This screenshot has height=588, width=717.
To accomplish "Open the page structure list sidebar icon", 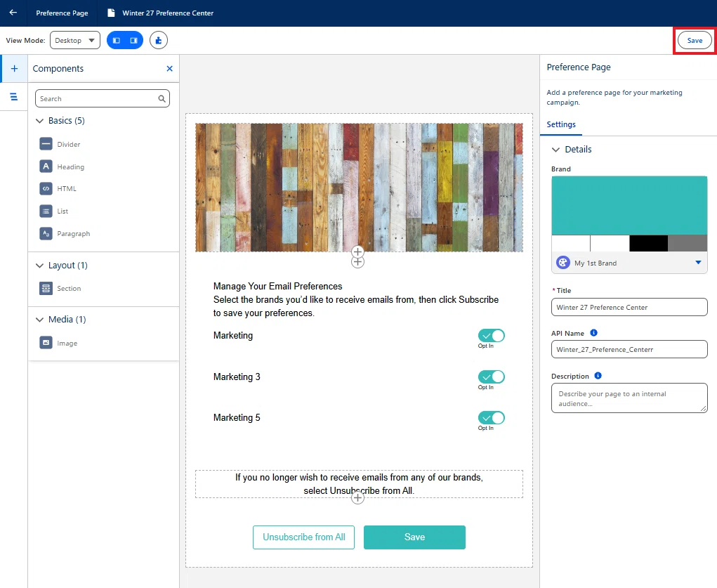I will tap(14, 96).
